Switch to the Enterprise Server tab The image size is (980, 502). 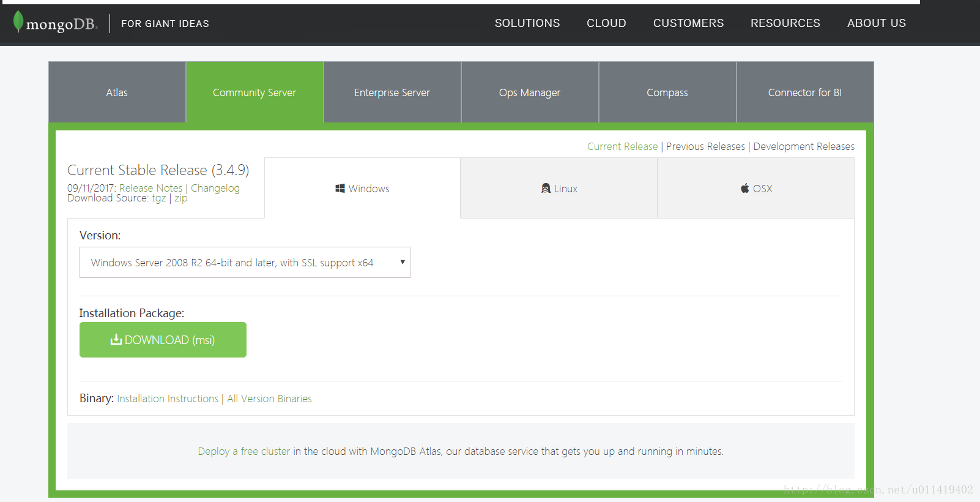(x=392, y=92)
